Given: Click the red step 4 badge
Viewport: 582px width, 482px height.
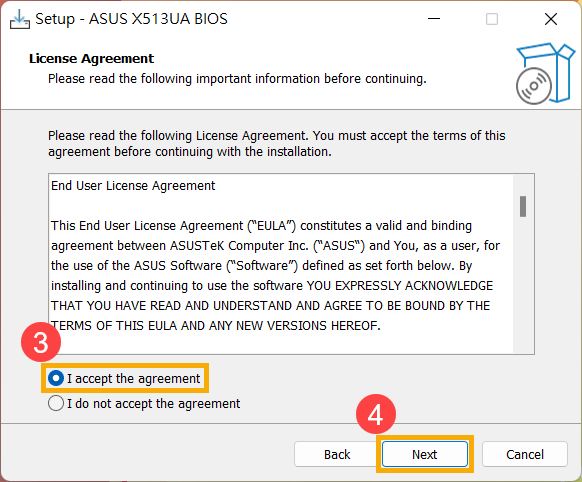Looking at the screenshot, I should (376, 414).
